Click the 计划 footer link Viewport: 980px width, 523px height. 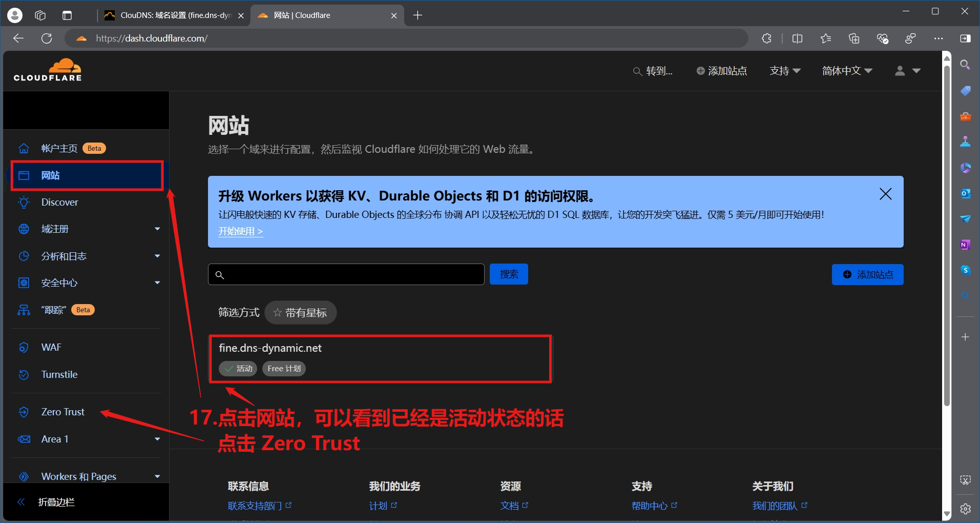[x=383, y=506]
